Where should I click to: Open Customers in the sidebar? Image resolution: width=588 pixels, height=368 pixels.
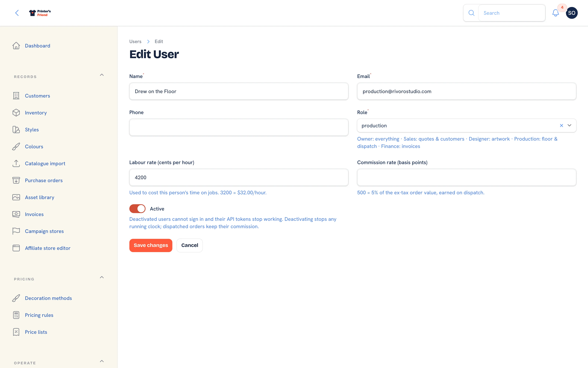coord(37,96)
